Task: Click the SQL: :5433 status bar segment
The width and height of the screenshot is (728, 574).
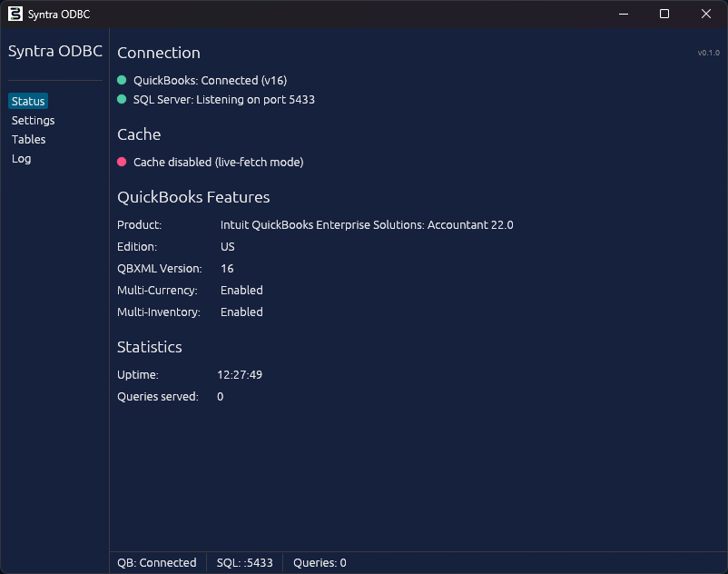Action: click(x=243, y=562)
